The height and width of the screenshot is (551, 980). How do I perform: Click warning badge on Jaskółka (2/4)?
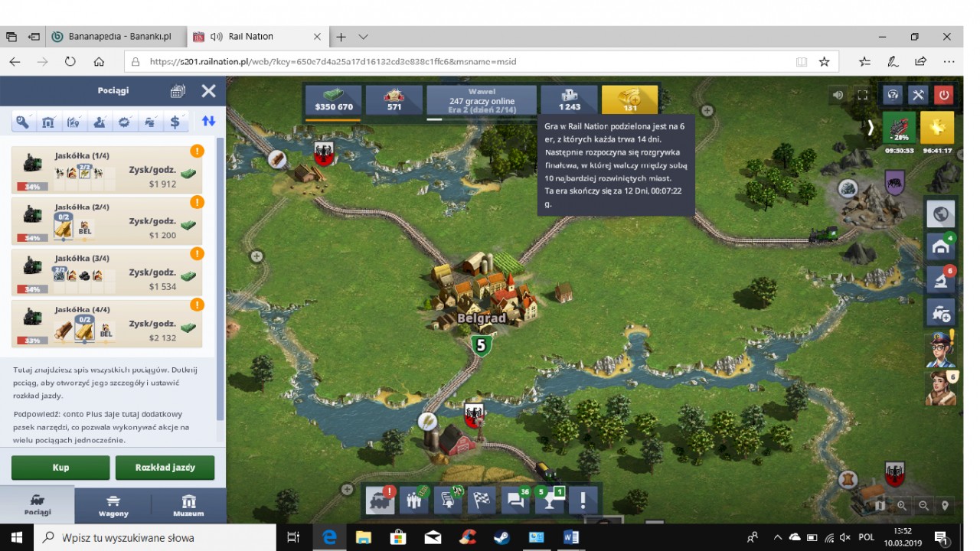tap(197, 202)
